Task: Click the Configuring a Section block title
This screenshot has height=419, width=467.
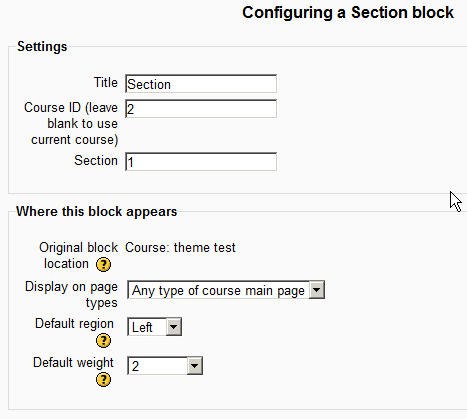Action: point(348,13)
